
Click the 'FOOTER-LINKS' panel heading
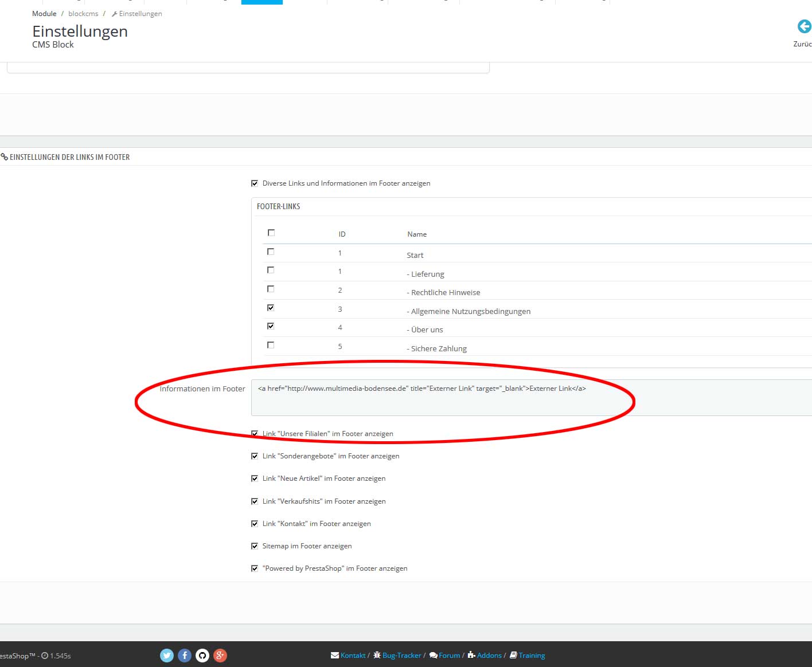pyautogui.click(x=278, y=206)
